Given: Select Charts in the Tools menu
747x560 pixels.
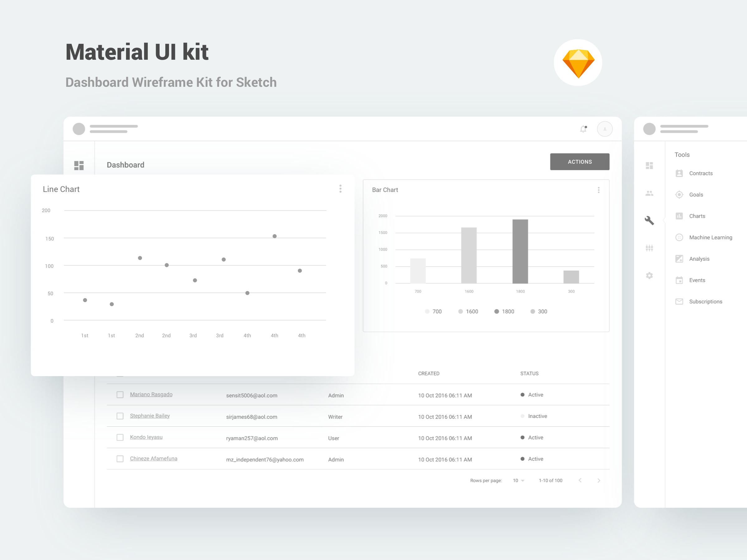Looking at the screenshot, I should (x=697, y=216).
